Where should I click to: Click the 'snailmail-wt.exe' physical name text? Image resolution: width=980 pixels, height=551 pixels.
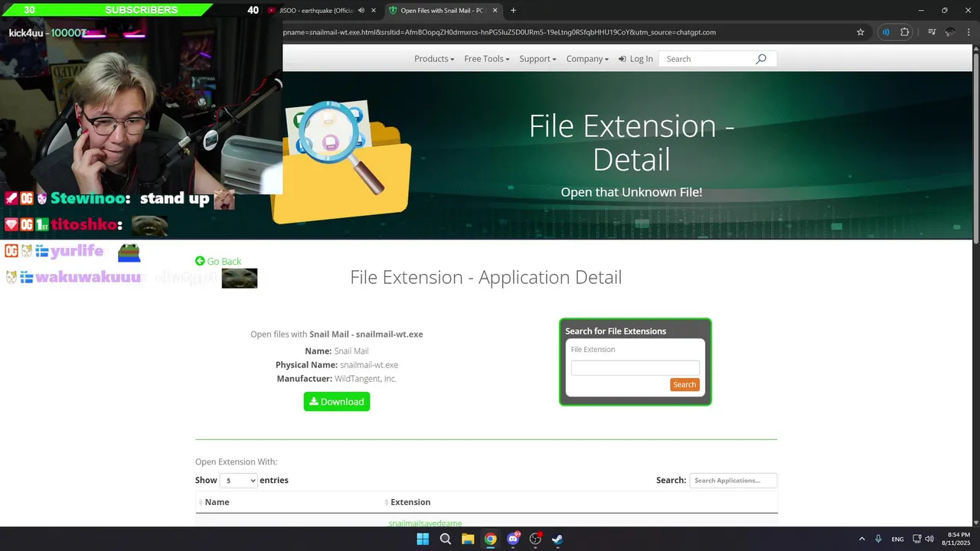pos(369,365)
